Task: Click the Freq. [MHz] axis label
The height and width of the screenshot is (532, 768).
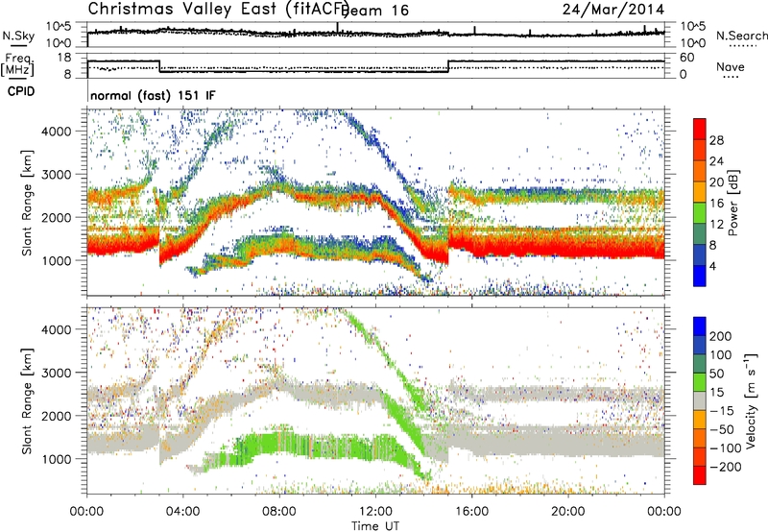Action: coord(17,64)
